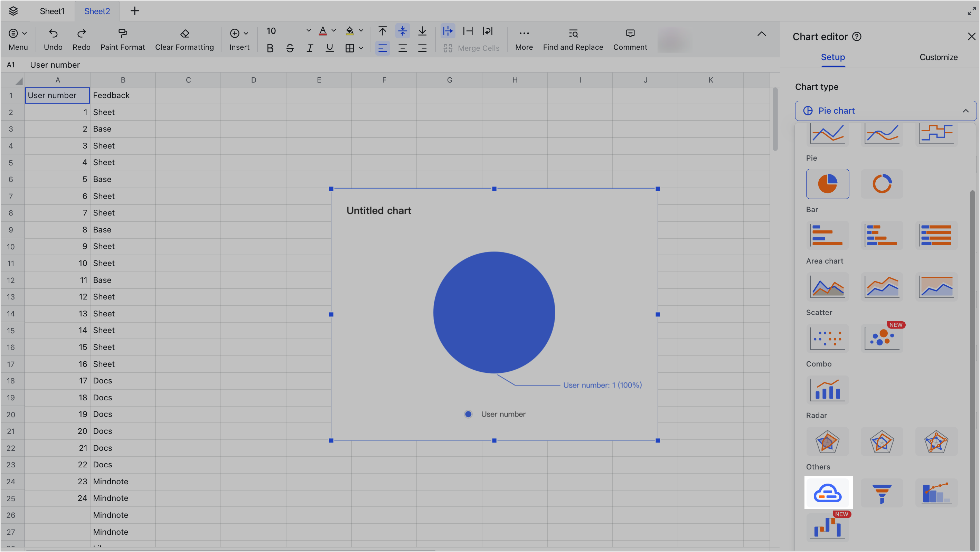
Task: Select the Paint Format tool
Action: (122, 38)
